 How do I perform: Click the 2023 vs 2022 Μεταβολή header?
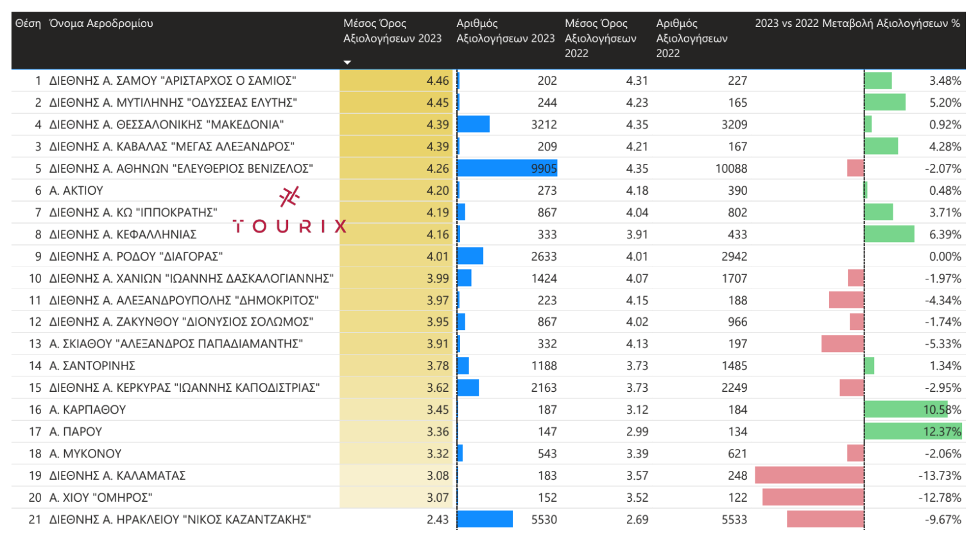click(857, 24)
